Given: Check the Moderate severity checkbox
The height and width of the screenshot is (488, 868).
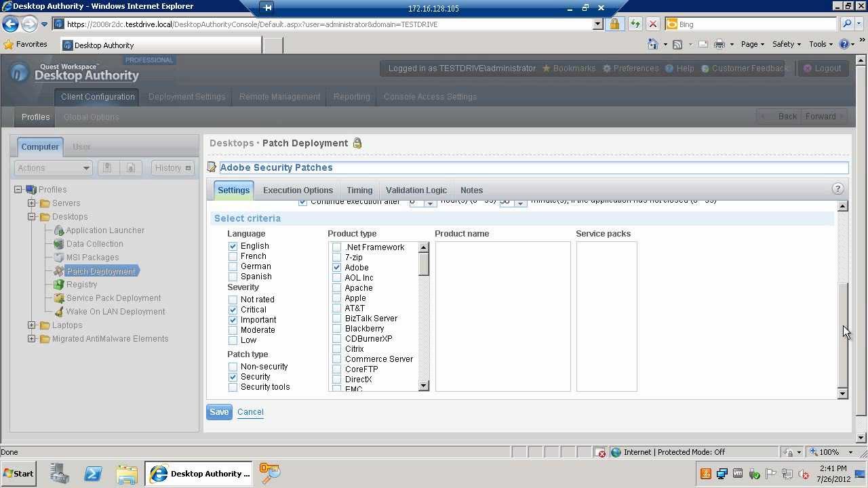Looking at the screenshot, I should pos(233,330).
